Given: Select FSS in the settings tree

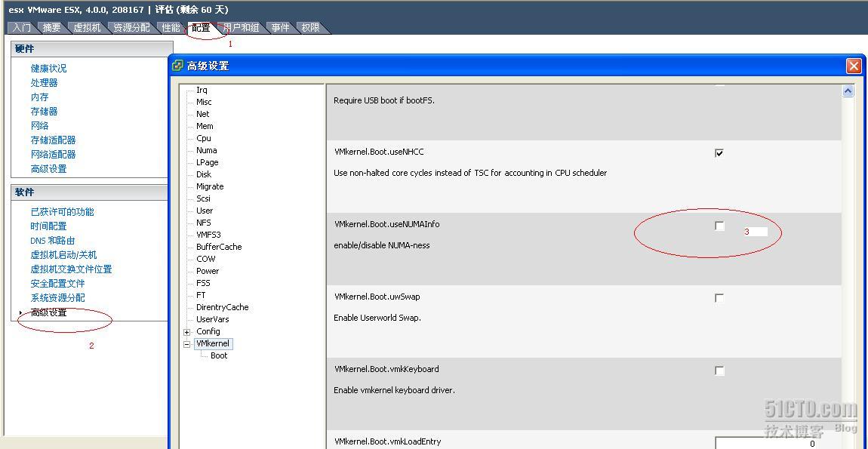Looking at the screenshot, I should [x=202, y=283].
